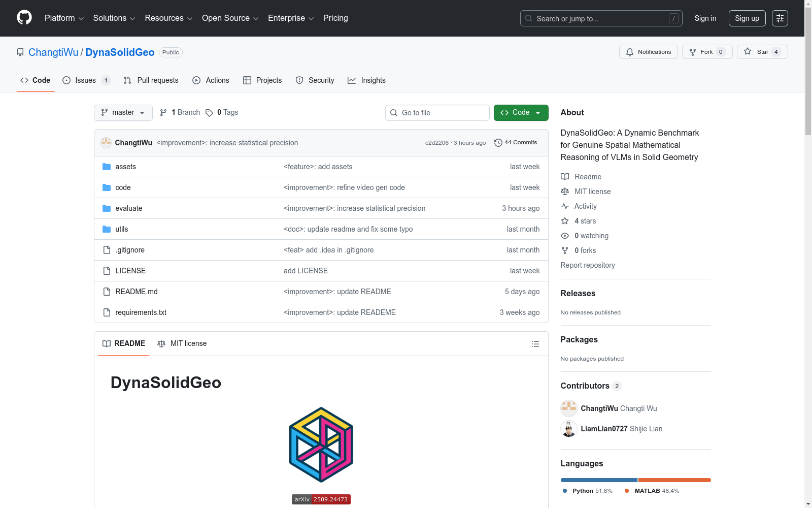The width and height of the screenshot is (812, 508).
Task: Switch to the Projects tab
Action: point(262,80)
